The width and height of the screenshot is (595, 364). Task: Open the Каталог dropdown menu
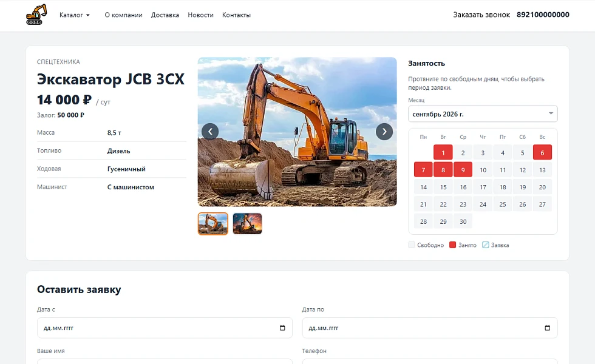(74, 15)
